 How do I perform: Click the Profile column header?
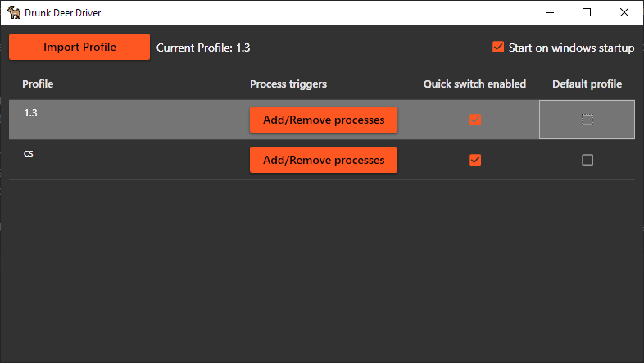click(38, 84)
